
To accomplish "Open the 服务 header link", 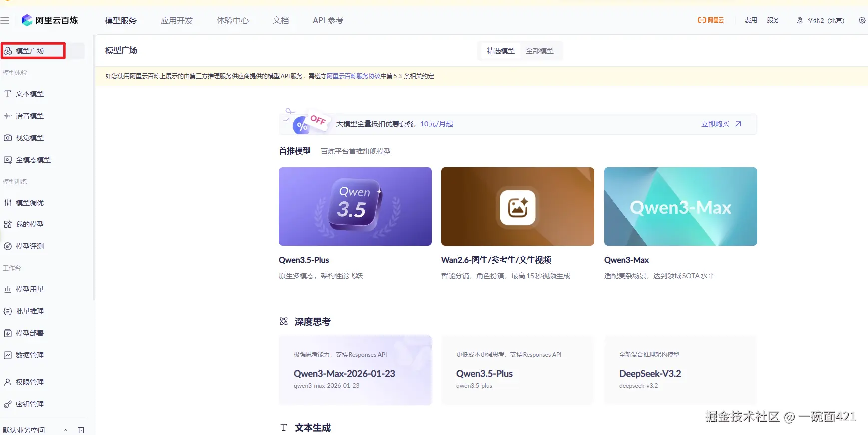I will [x=773, y=20].
